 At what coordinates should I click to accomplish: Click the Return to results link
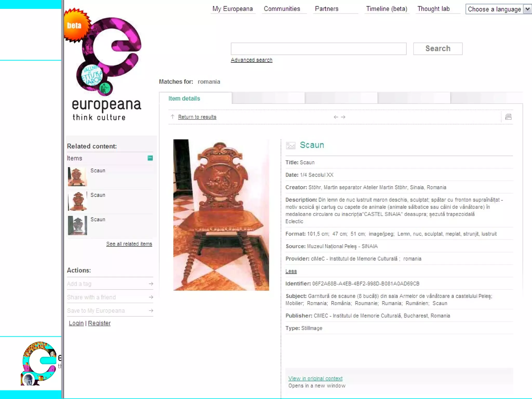[197, 117]
